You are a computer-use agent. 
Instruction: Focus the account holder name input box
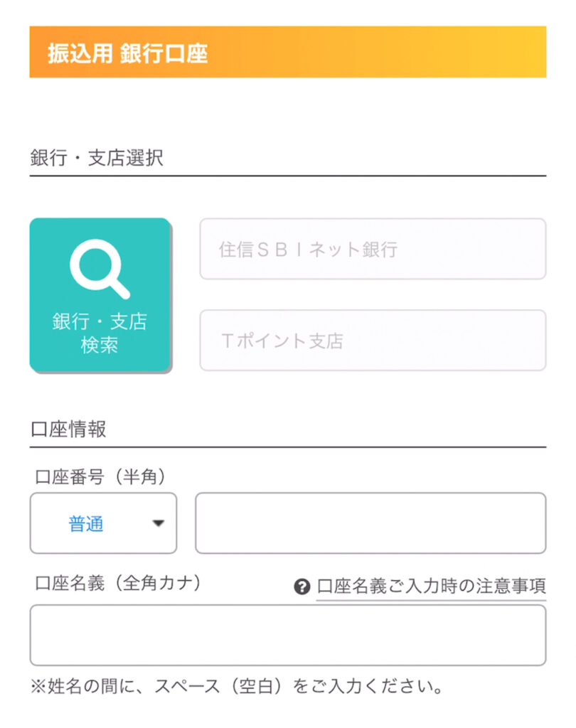pyautogui.click(x=287, y=635)
